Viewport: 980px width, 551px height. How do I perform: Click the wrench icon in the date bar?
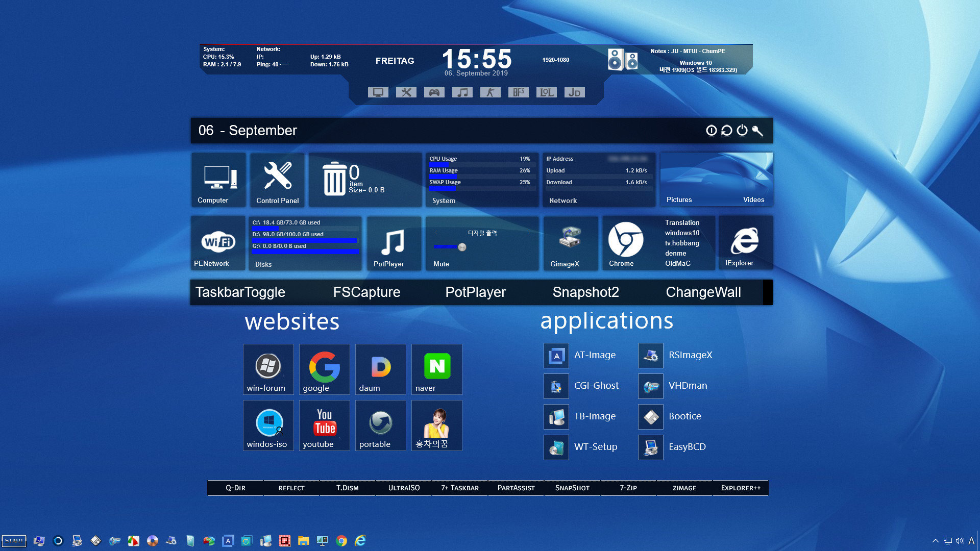[x=757, y=131]
